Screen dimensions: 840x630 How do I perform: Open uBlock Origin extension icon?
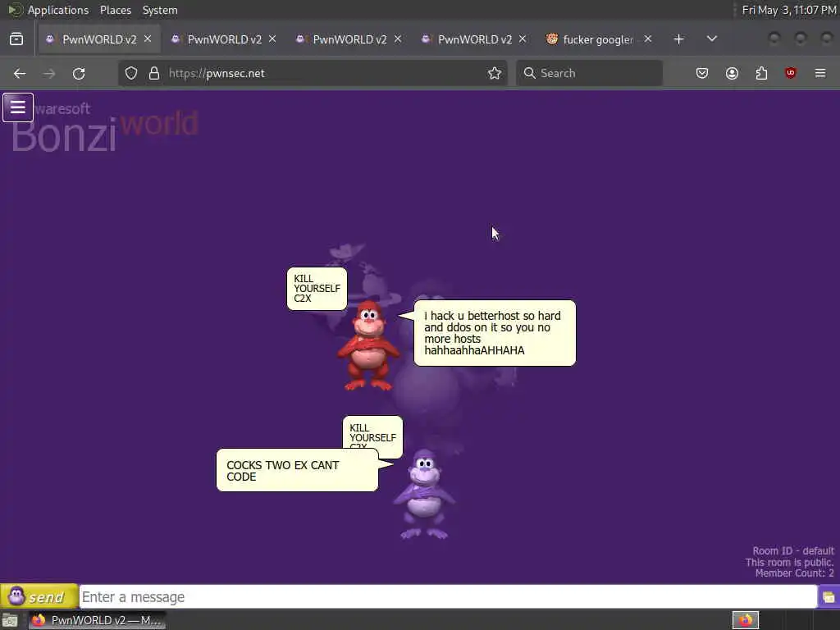click(791, 73)
